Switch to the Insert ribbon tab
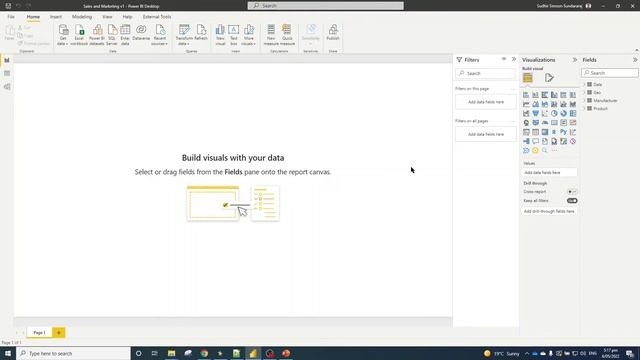This screenshot has height=360, width=640. pyautogui.click(x=56, y=17)
